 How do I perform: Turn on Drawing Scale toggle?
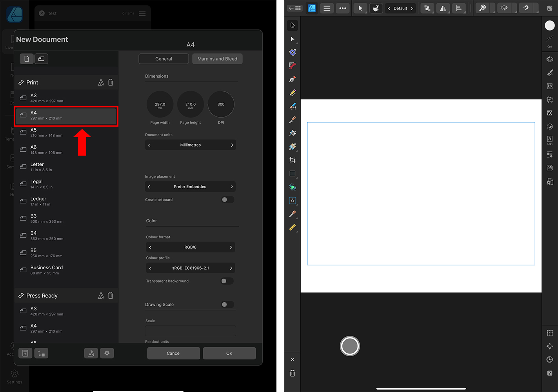coord(227,305)
